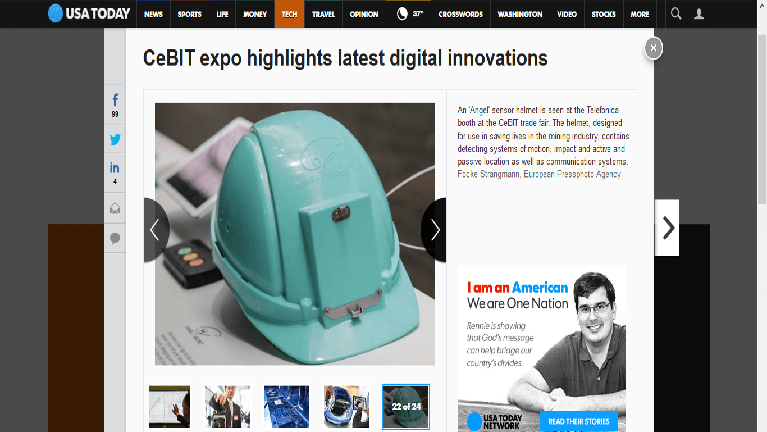The width and height of the screenshot is (767, 432).
Task: Open the user account profile icon
Action: tap(699, 14)
